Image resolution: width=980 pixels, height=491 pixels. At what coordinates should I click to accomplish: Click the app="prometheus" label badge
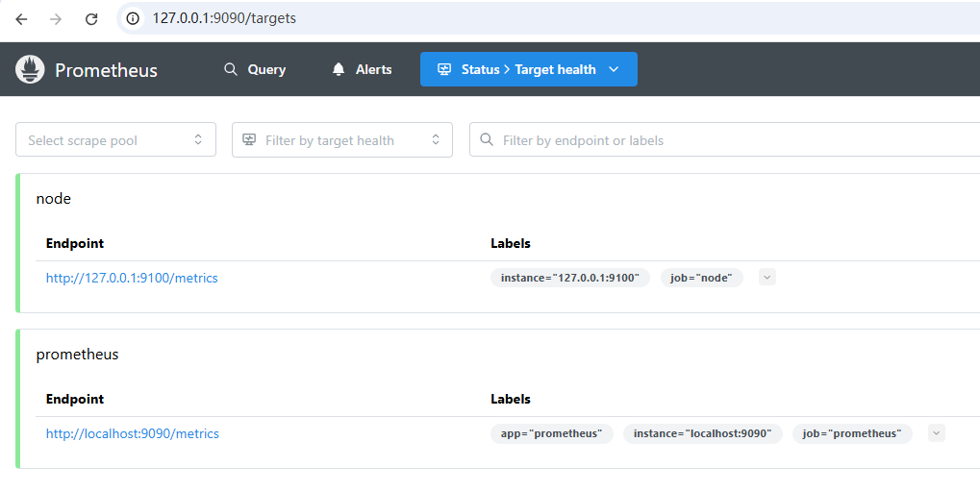click(x=552, y=433)
